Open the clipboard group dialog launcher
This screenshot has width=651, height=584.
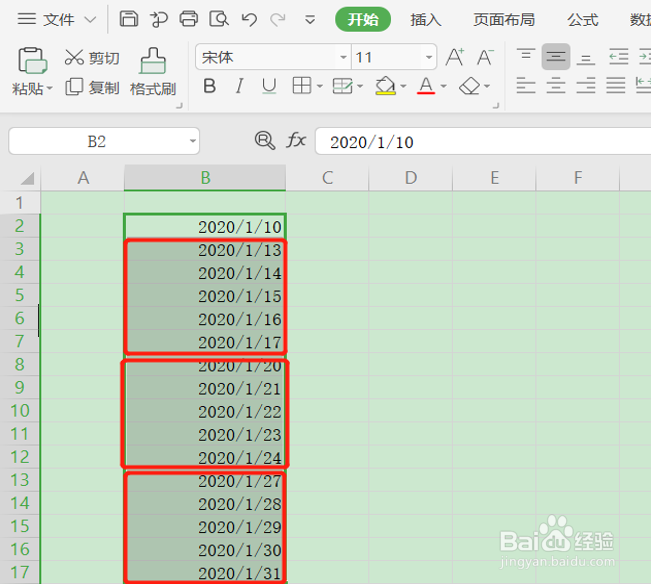click(179, 105)
